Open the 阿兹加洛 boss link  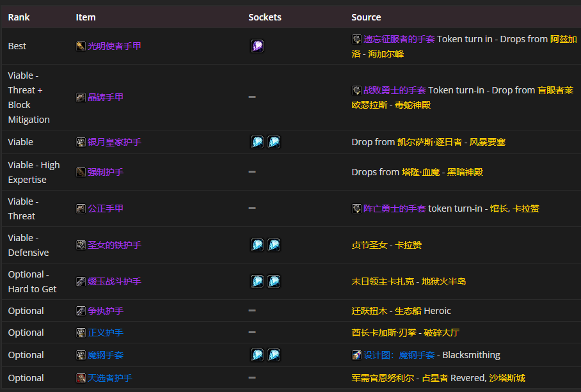(x=559, y=39)
